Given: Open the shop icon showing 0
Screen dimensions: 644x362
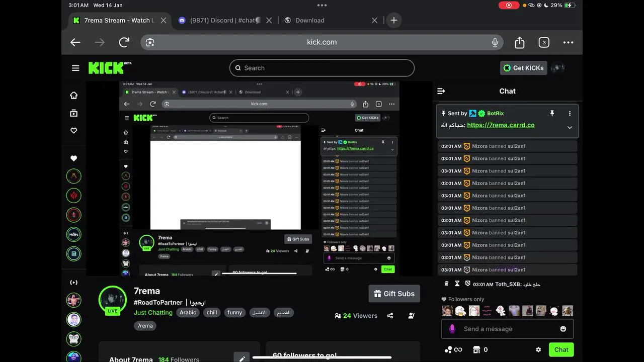Looking at the screenshot, I should click(480, 349).
